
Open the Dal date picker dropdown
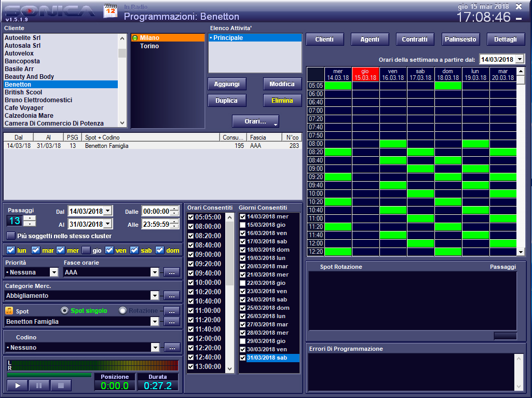[107, 211]
